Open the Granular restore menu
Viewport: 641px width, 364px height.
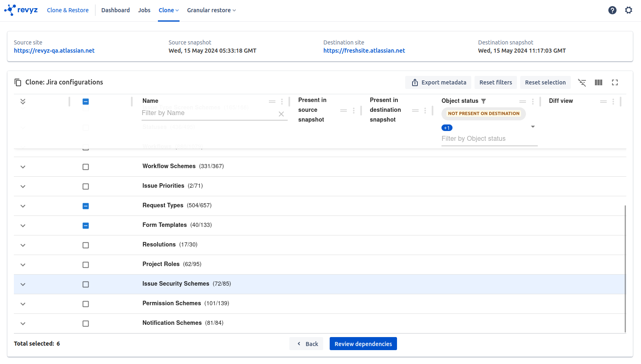[211, 10]
